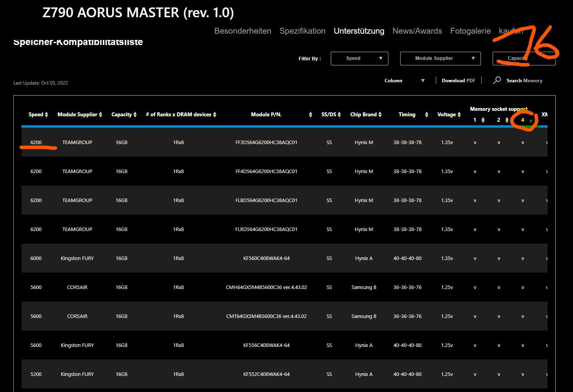Open the Column selection dropdown
The image size is (573, 392).
pyautogui.click(x=404, y=81)
